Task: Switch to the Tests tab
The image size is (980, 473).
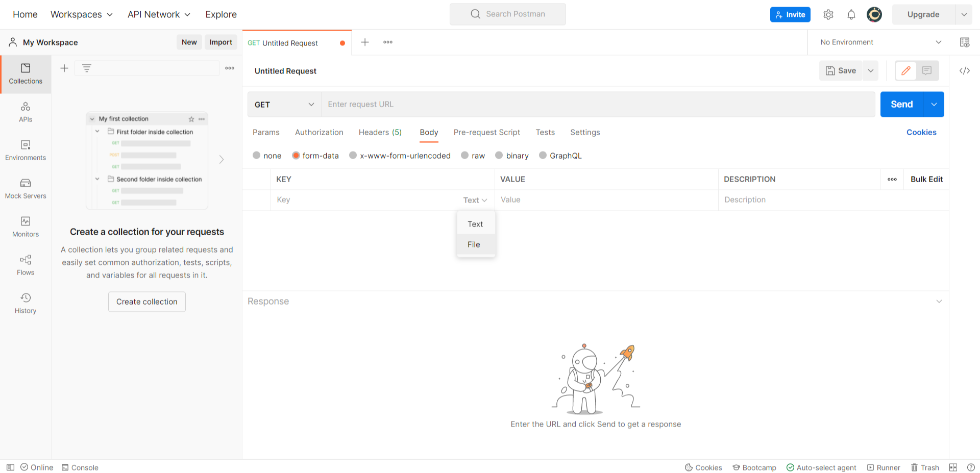Action: pyautogui.click(x=545, y=132)
